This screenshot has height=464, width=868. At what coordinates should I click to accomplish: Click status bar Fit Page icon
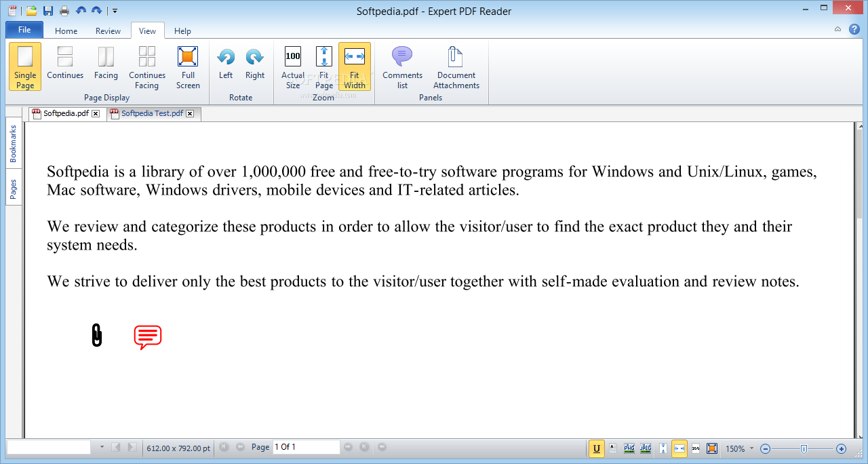coord(663,448)
